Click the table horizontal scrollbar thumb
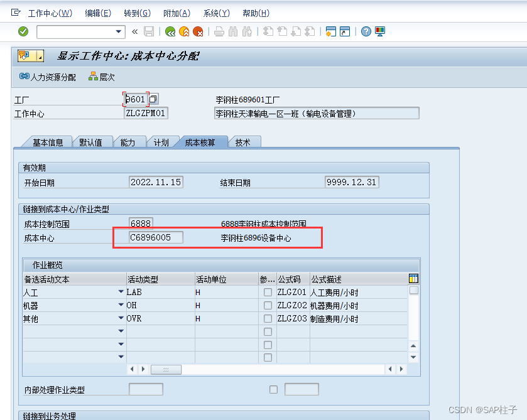This screenshot has height=420, width=527. coord(166,369)
